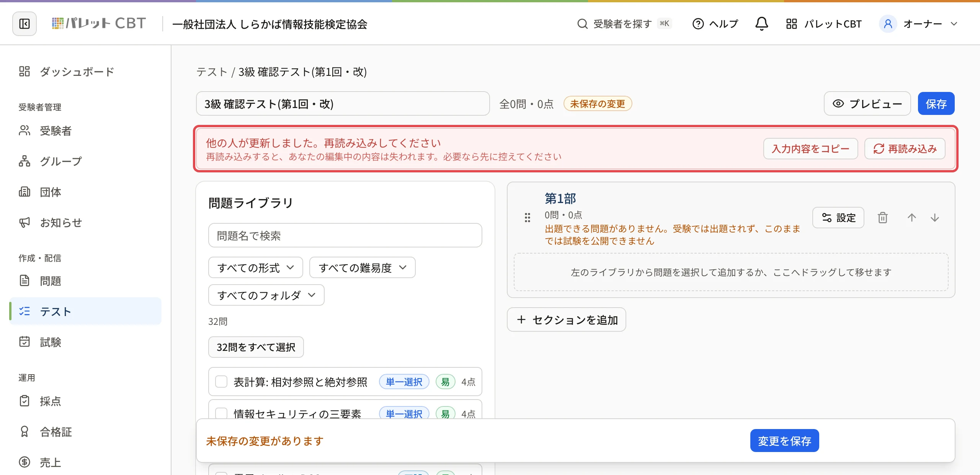980x475 pixels.
Task: Click the empty section drop area
Action: click(731, 272)
